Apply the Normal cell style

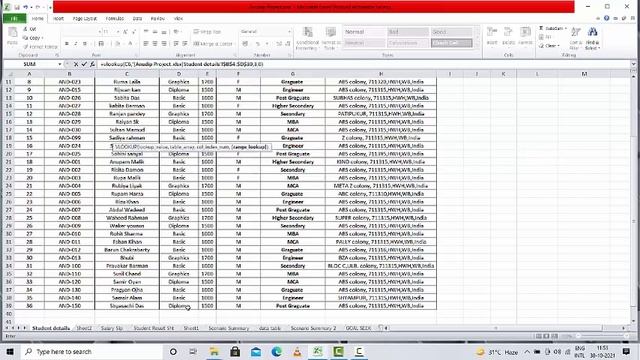364,32
